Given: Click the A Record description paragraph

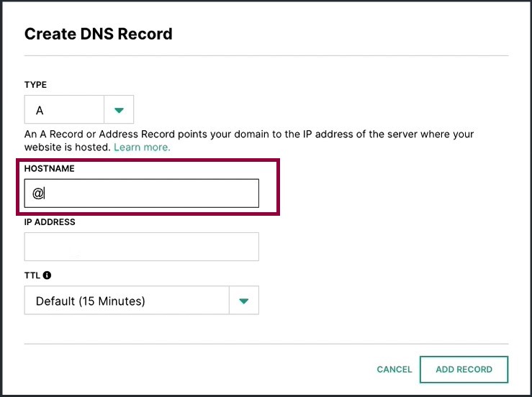Looking at the screenshot, I should click(249, 141).
